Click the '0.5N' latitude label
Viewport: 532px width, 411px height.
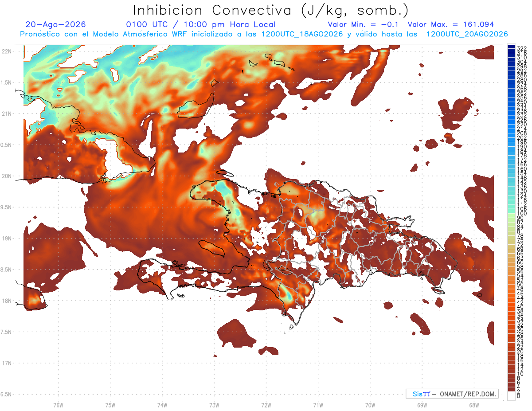[x=6, y=145]
